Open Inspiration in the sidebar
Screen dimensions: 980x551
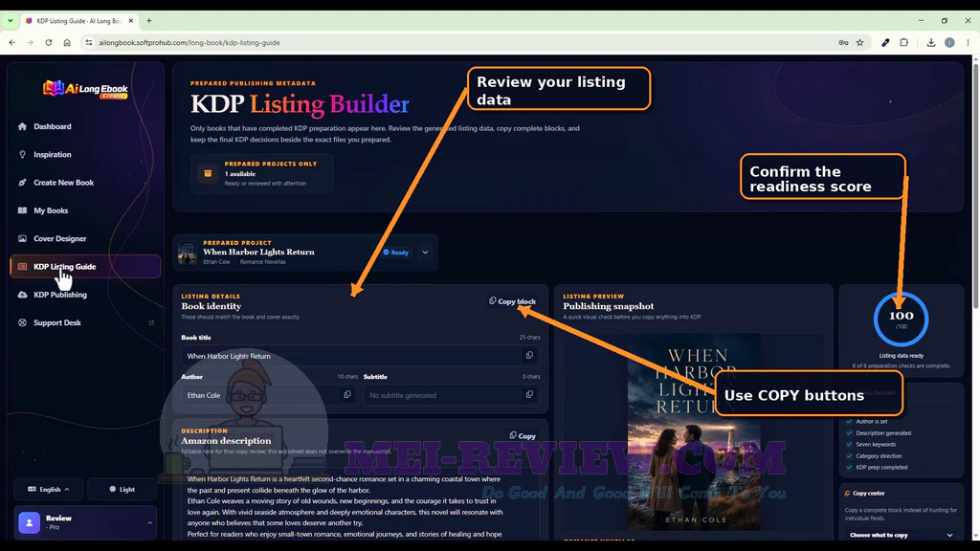(x=53, y=154)
